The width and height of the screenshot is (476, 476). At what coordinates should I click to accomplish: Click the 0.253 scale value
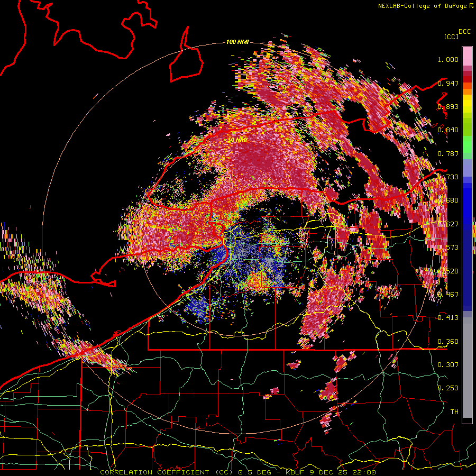(448, 388)
